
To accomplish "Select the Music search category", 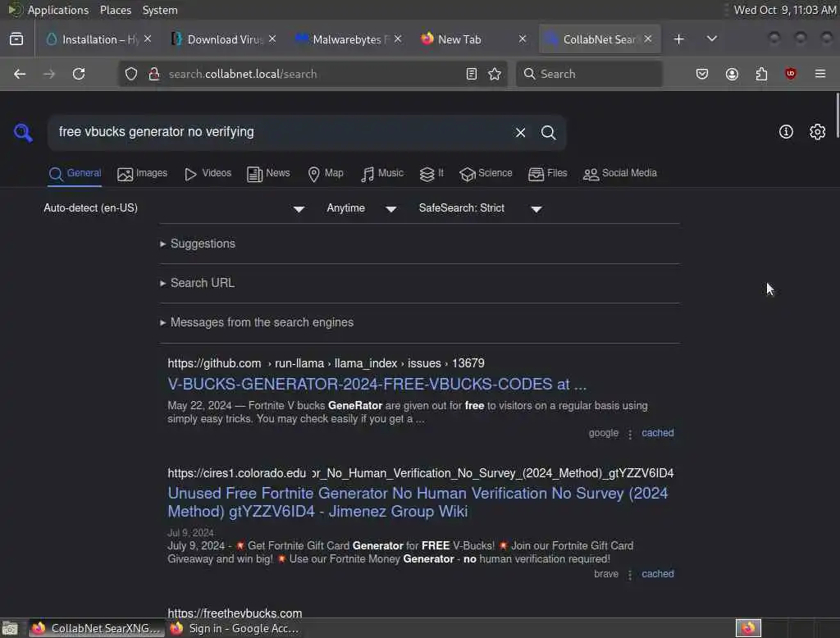I will pos(382,174).
